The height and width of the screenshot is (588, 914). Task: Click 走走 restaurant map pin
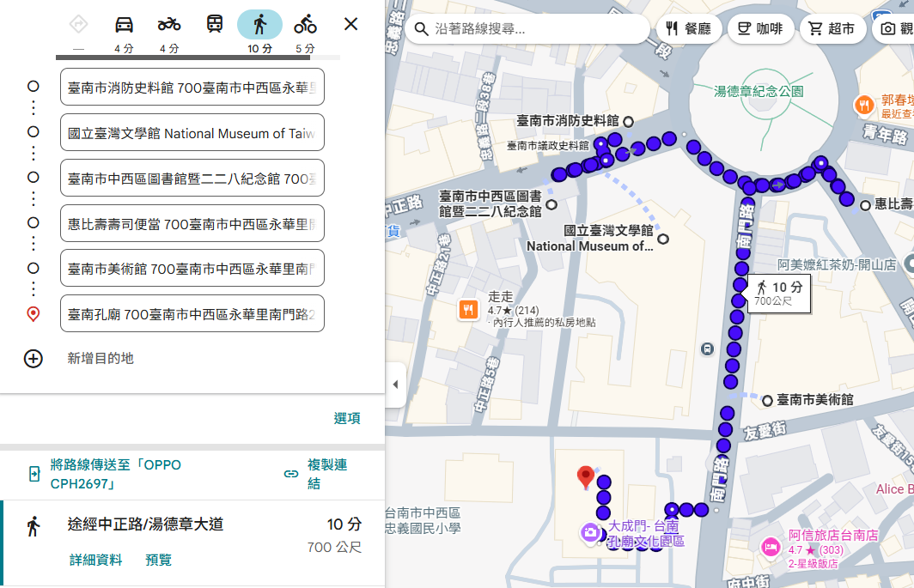pyautogui.click(x=468, y=309)
